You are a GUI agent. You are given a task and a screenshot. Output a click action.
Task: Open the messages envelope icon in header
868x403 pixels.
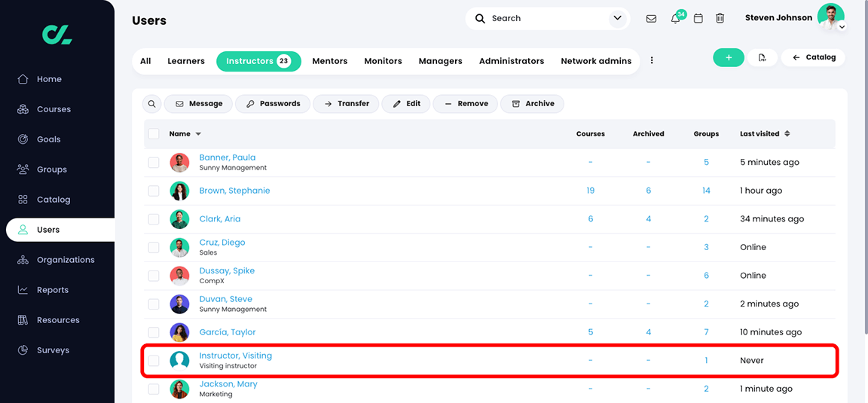pyautogui.click(x=652, y=18)
